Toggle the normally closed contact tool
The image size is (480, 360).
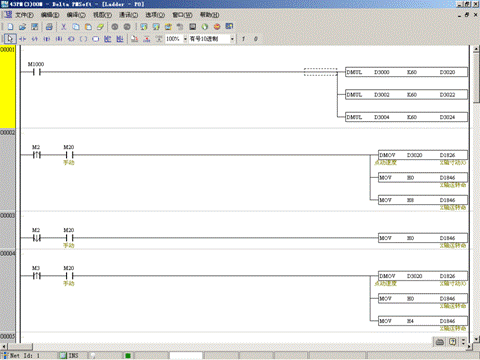(x=35, y=39)
